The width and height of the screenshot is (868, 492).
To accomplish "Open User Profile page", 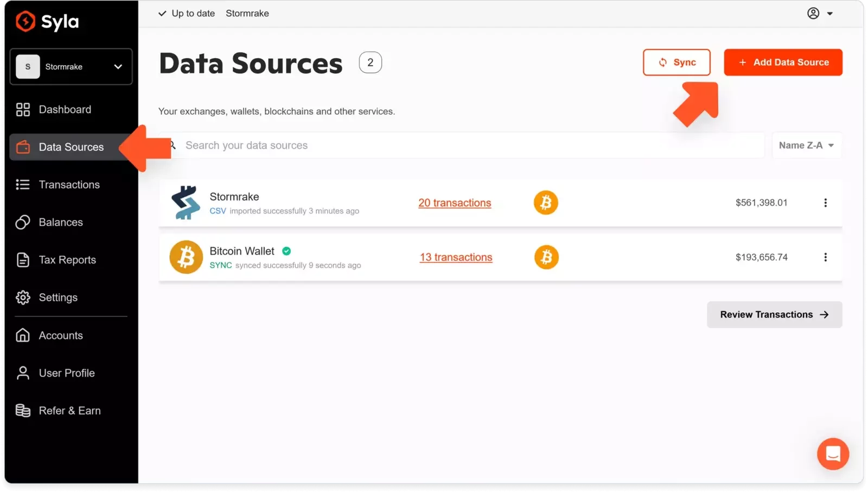I will click(x=67, y=373).
